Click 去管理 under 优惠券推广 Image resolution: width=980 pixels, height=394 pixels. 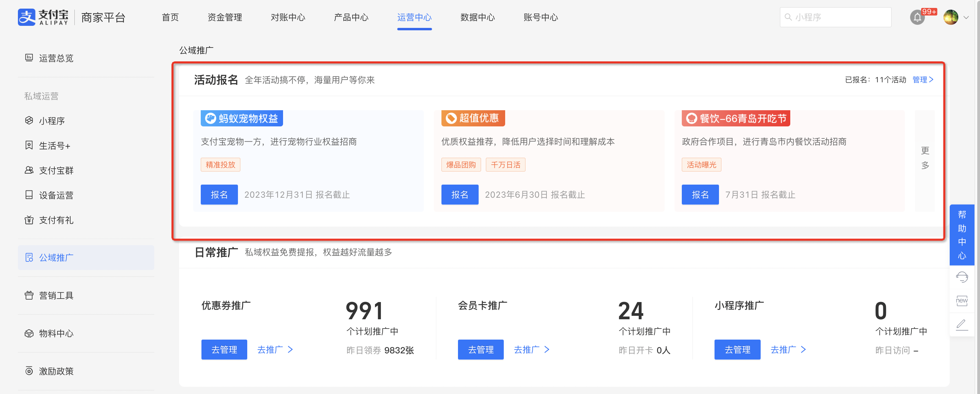[224, 350]
